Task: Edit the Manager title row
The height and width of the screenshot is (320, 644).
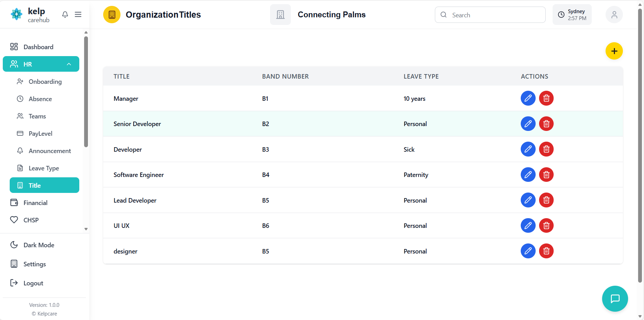Action: [528, 98]
